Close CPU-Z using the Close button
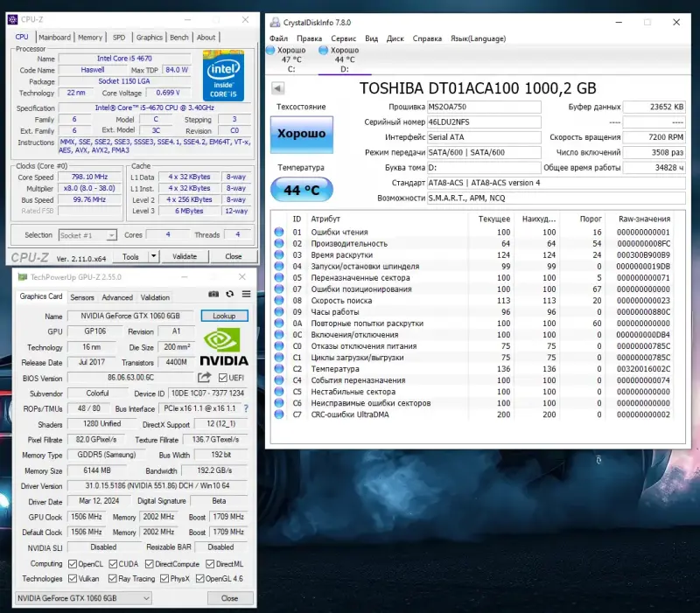Image resolution: width=700 pixels, height=613 pixels. click(233, 256)
